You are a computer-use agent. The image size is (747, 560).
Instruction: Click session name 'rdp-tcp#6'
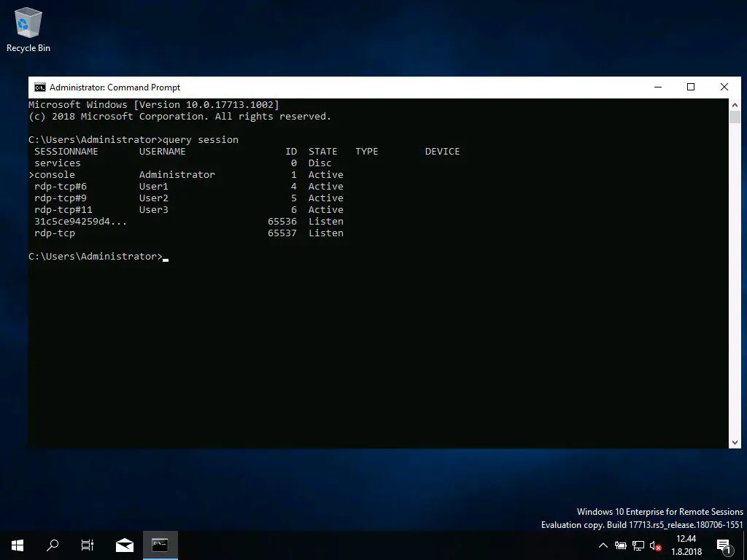(x=61, y=186)
